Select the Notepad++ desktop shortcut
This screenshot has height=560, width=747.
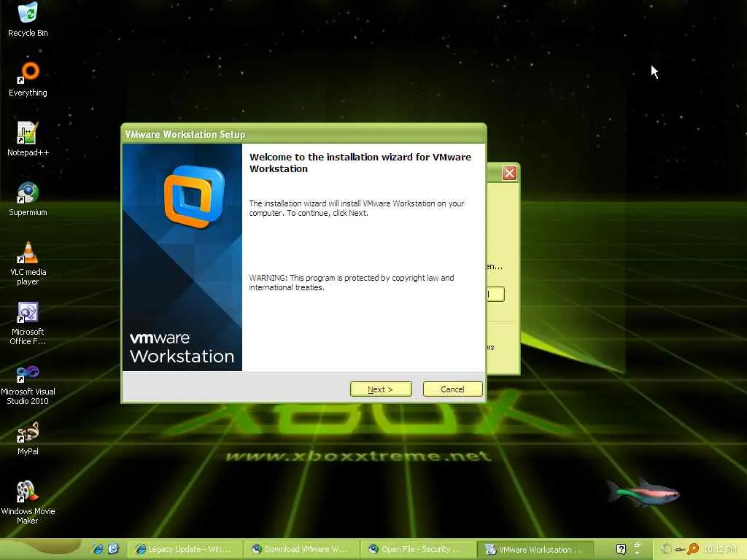[x=28, y=139]
